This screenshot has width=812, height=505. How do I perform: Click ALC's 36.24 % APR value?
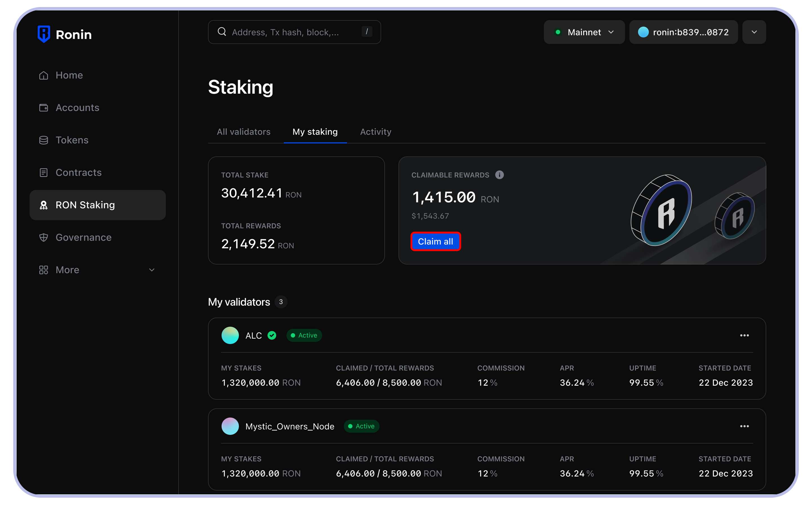pos(577,383)
